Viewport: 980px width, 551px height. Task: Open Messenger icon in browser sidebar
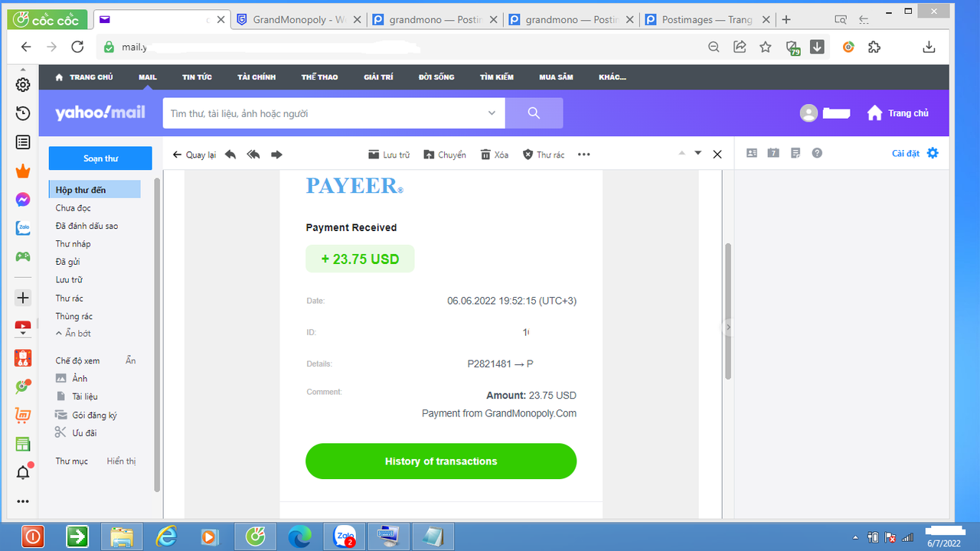pyautogui.click(x=23, y=200)
